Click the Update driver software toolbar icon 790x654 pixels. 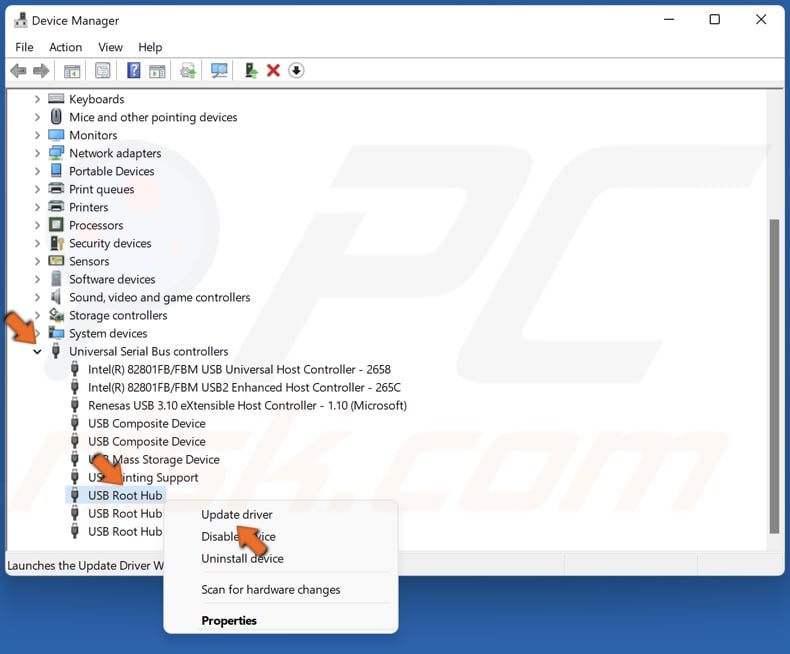pyautogui.click(x=188, y=71)
